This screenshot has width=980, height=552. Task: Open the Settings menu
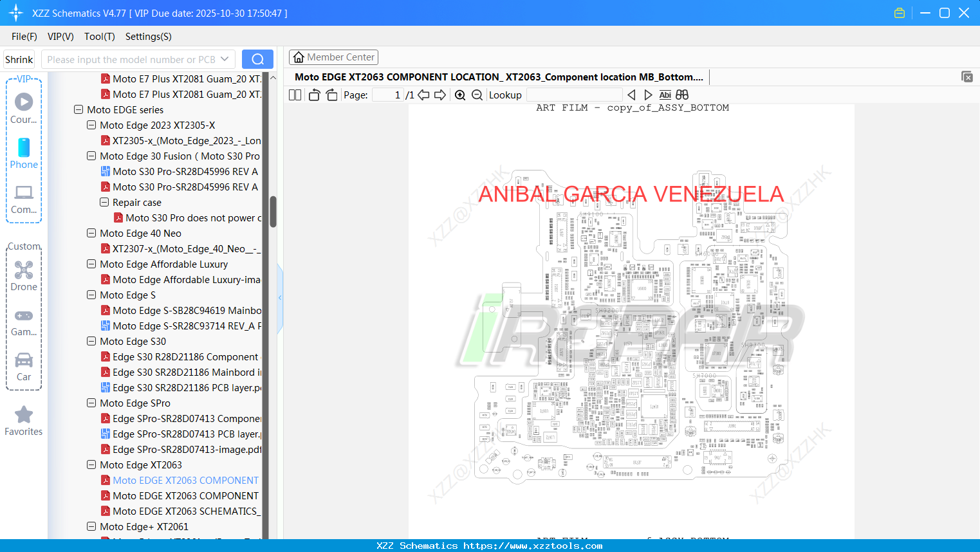coord(147,37)
